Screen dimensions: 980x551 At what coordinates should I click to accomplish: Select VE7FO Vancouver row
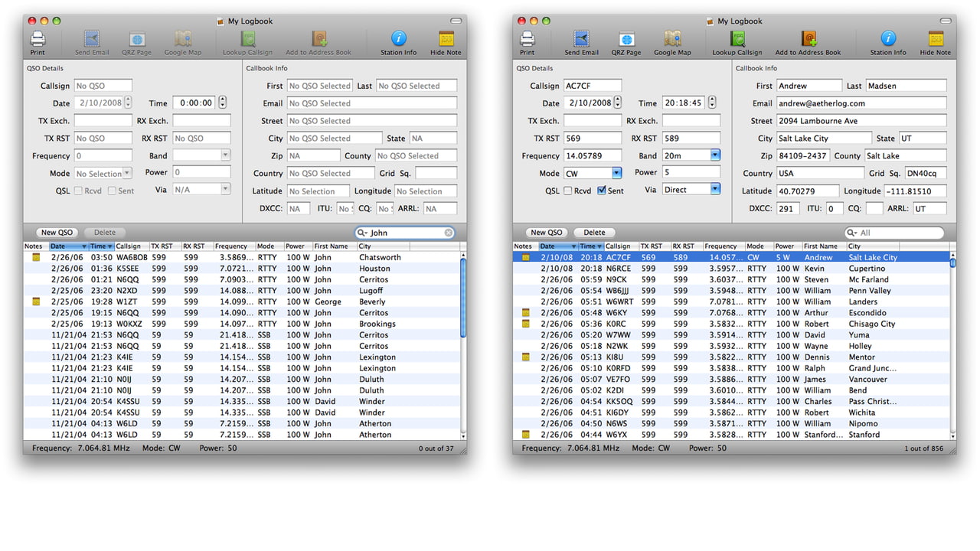(730, 380)
